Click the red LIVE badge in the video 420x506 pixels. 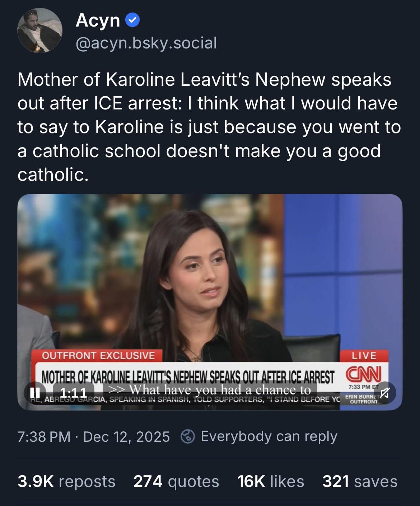click(x=364, y=356)
